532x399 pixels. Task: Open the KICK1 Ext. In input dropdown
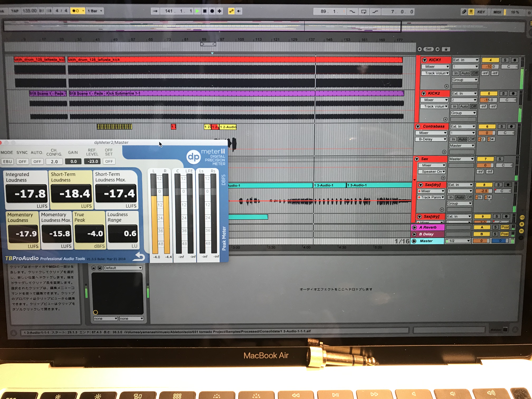[465, 60]
